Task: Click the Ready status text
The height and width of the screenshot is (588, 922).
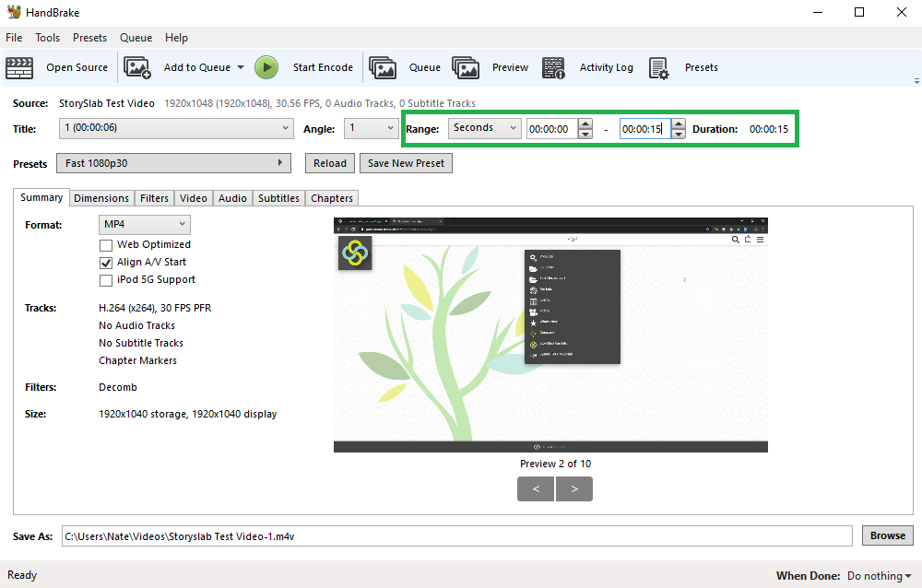Action: pyautogui.click(x=22, y=575)
